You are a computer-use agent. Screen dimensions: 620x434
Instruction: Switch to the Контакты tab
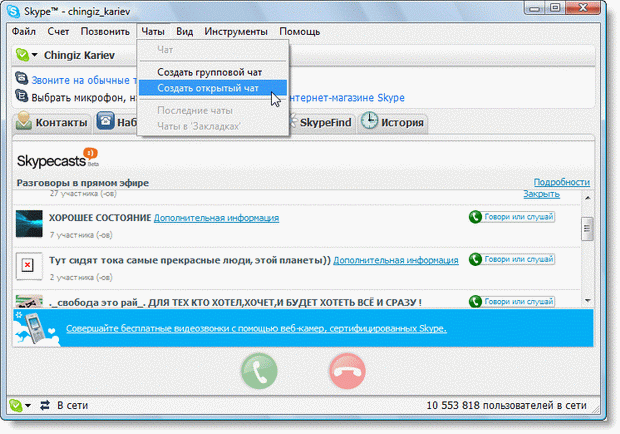[x=52, y=122]
